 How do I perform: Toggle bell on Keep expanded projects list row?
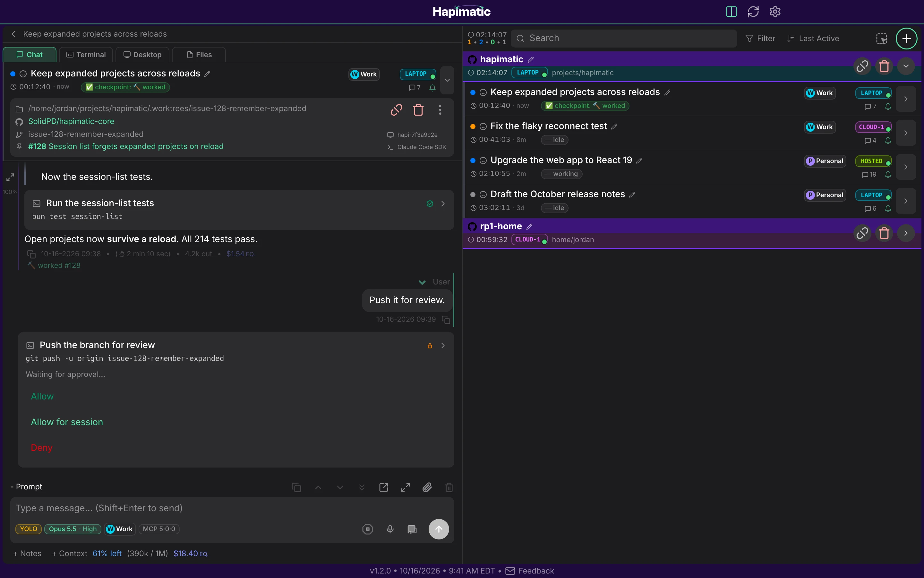pyautogui.click(x=888, y=106)
